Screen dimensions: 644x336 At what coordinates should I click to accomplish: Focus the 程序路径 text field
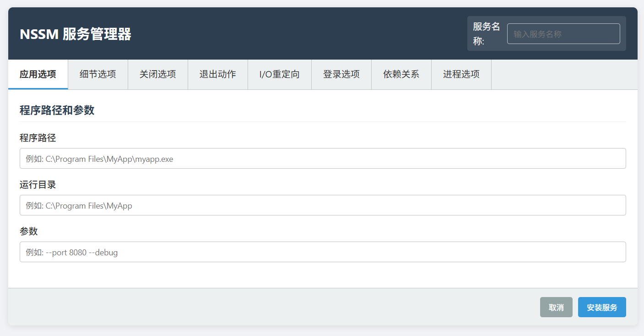pyautogui.click(x=323, y=158)
